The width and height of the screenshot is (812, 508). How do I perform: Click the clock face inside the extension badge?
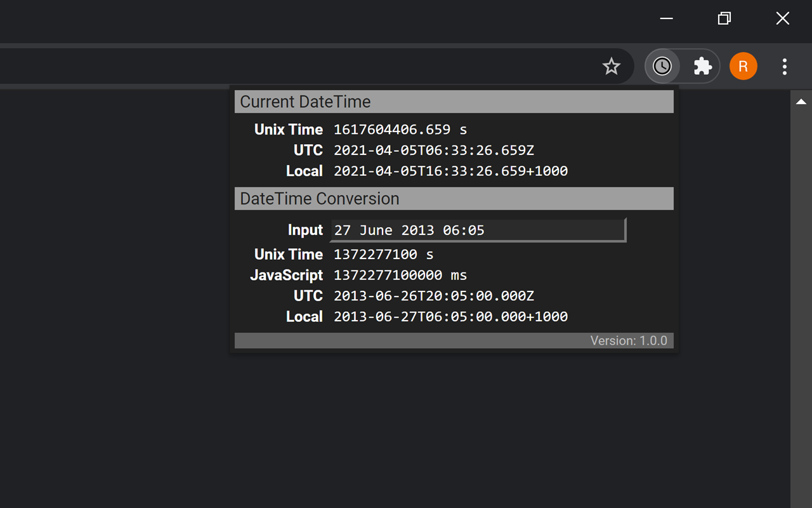point(662,66)
